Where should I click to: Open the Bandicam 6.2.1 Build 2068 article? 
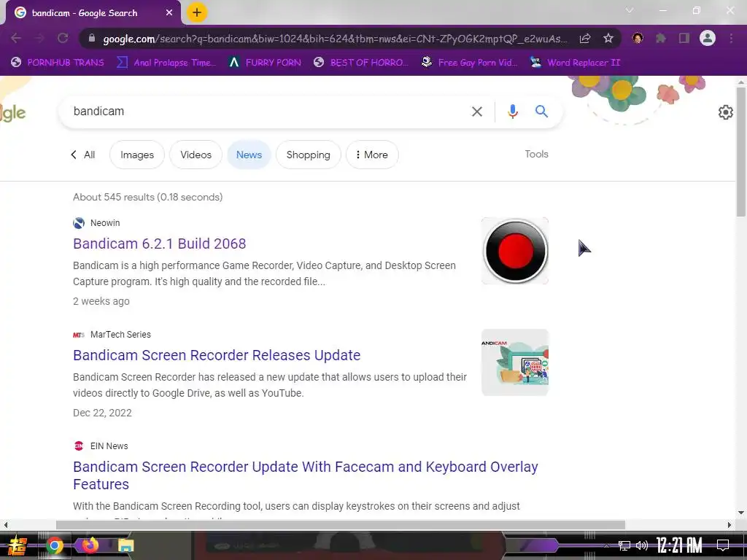click(x=160, y=244)
